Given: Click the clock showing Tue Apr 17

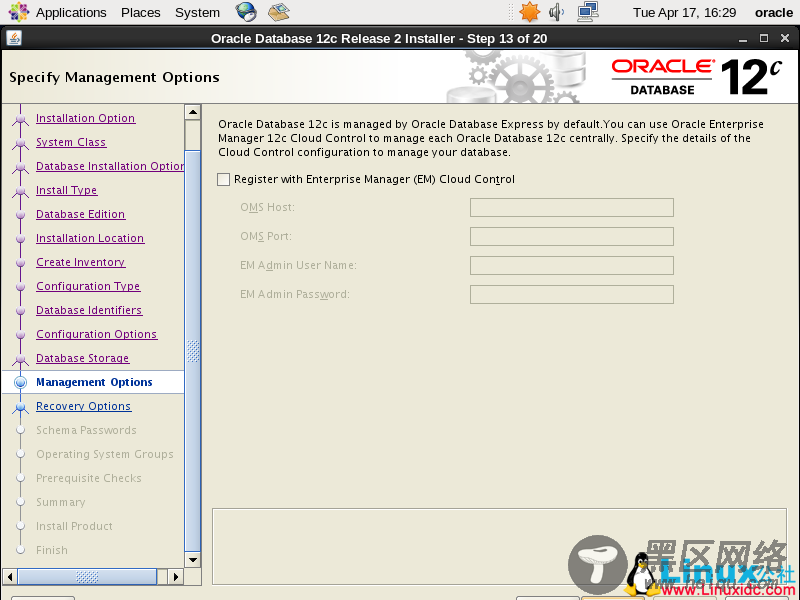Looking at the screenshot, I should coord(684,12).
